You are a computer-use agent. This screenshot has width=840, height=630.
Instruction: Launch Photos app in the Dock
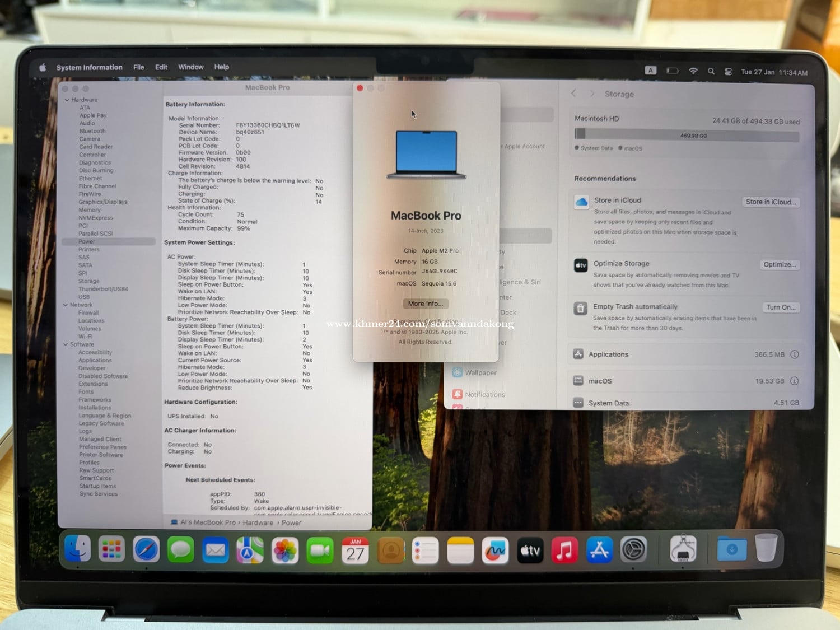[285, 550]
